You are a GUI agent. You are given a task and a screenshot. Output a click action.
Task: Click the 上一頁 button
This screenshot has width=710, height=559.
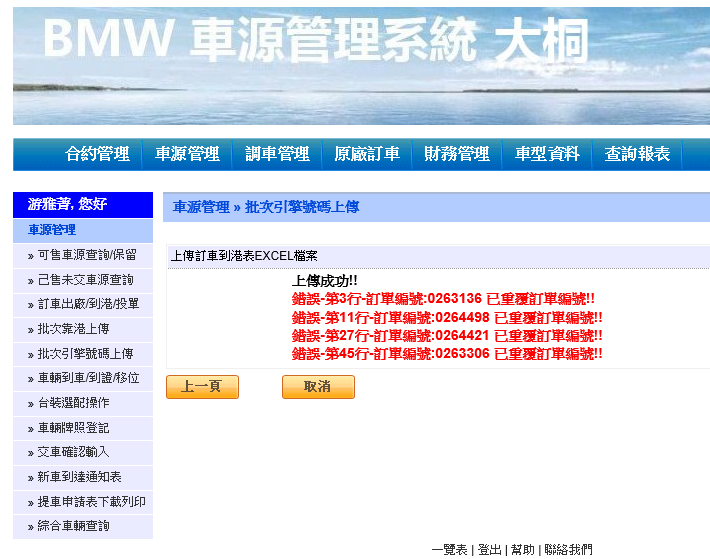202,387
